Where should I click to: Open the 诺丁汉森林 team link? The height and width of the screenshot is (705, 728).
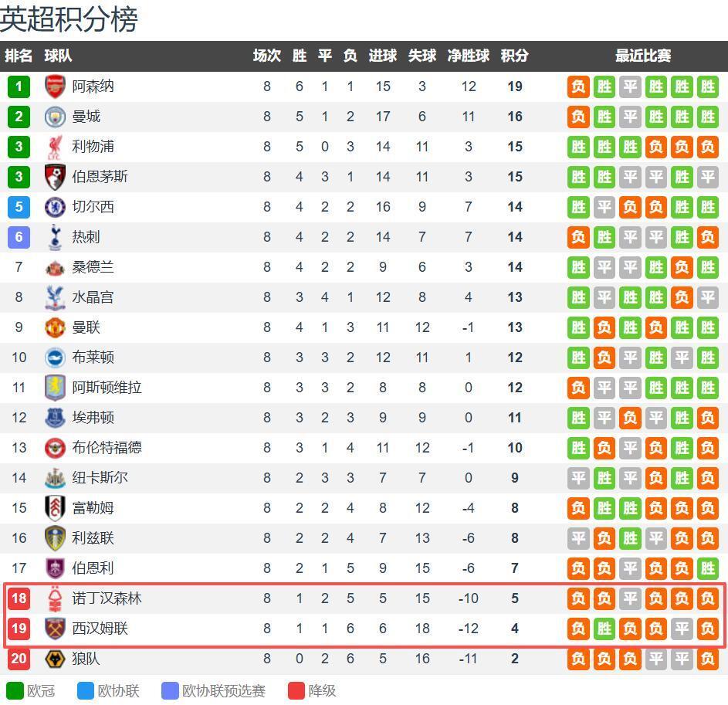coord(107,598)
